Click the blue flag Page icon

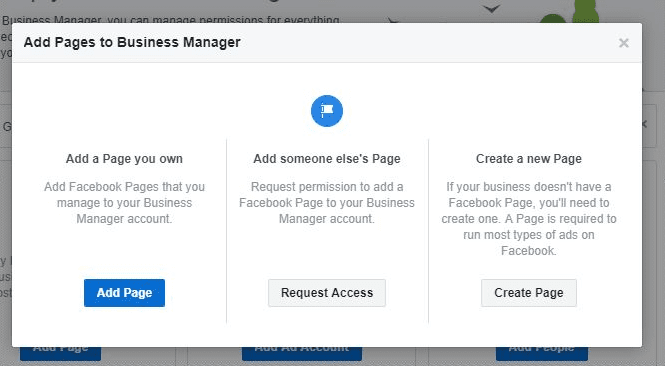tap(327, 111)
